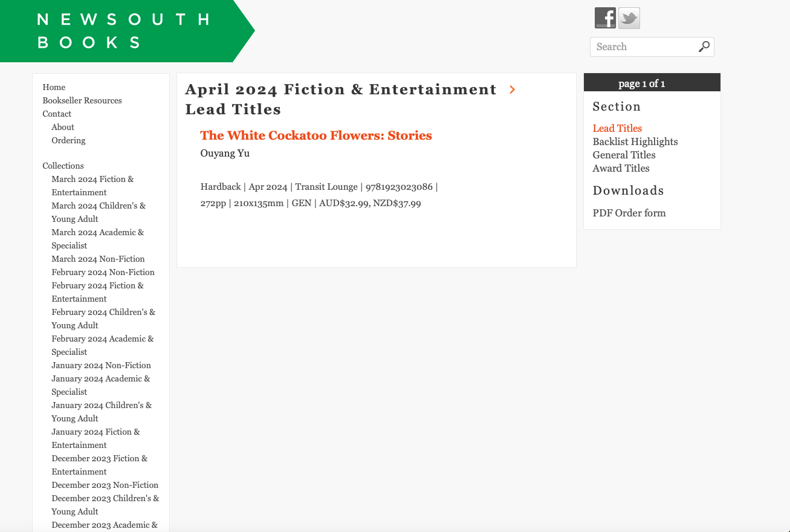Open January 2024 Non-Fiction collection
The height and width of the screenshot is (532, 790).
101,365
